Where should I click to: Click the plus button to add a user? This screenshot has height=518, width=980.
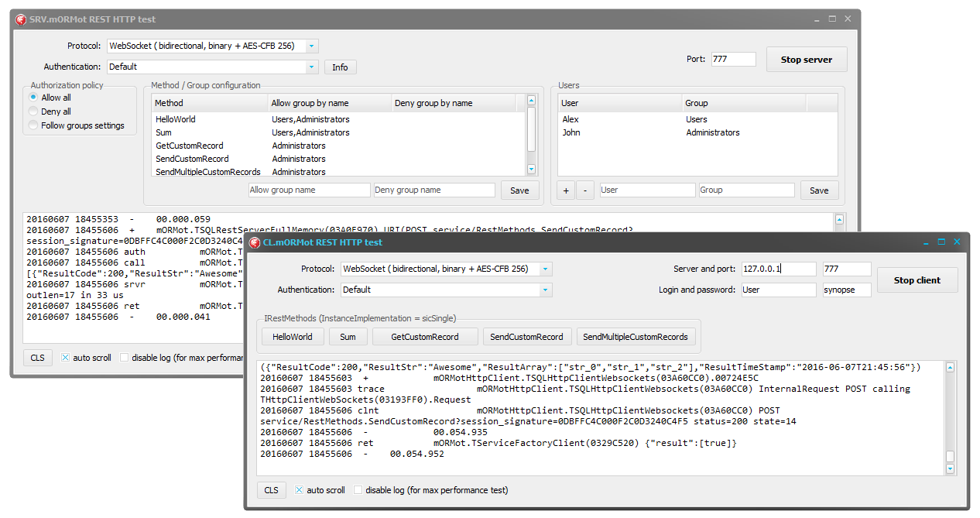click(x=566, y=190)
